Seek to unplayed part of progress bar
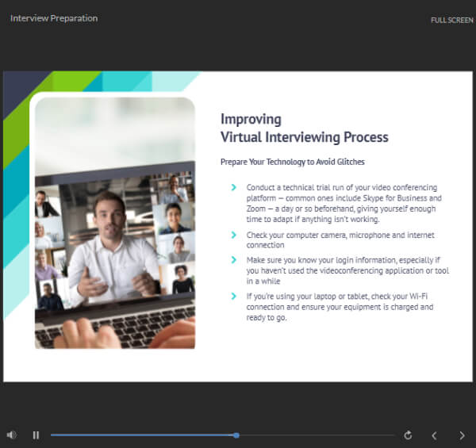Image resolution: width=476 pixels, height=448 pixels. click(x=316, y=435)
